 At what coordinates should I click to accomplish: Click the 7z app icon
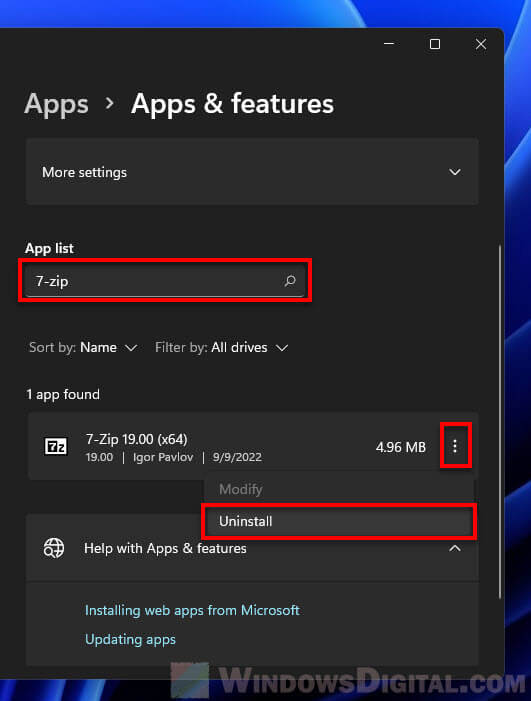(x=56, y=446)
